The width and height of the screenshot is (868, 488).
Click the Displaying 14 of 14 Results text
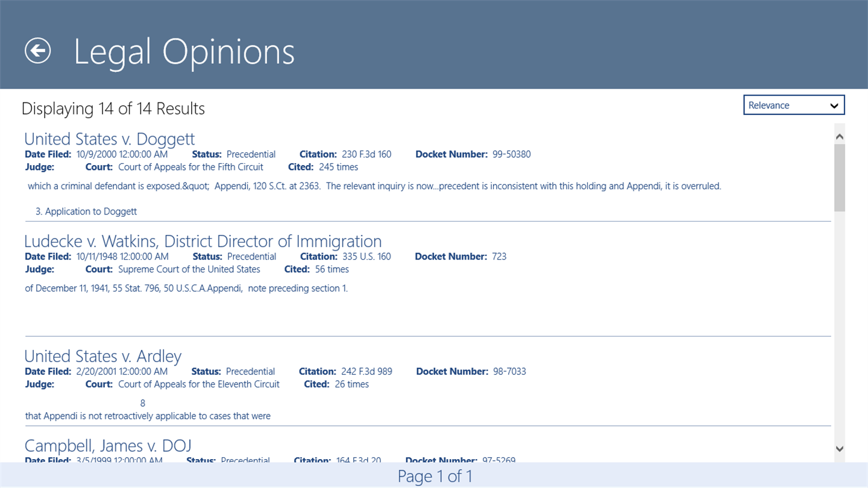tap(113, 109)
